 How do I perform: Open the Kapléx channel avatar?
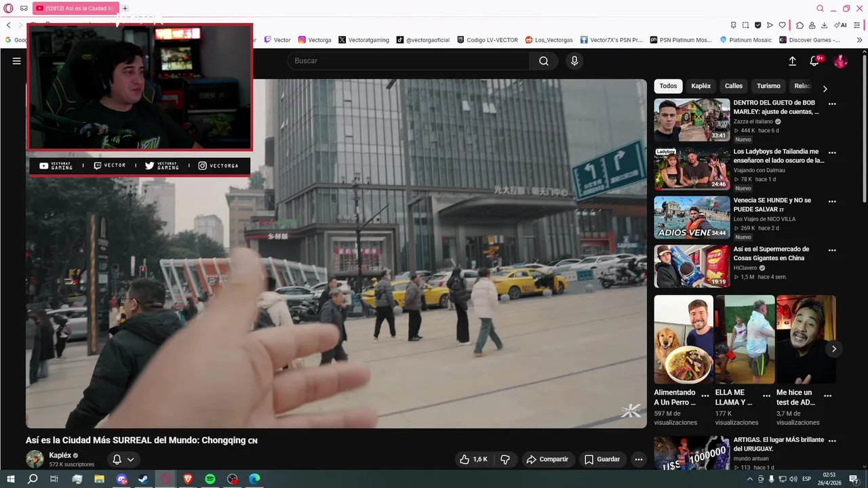(x=35, y=459)
